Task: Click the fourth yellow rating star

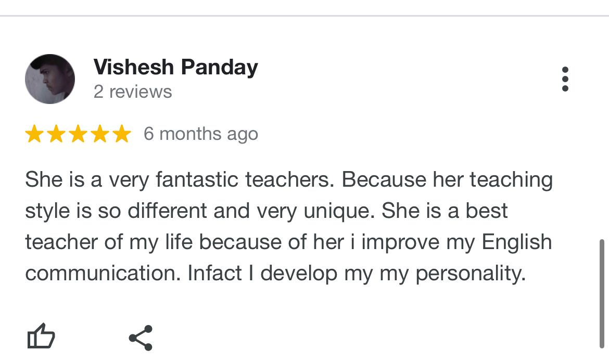Action: coord(100,134)
